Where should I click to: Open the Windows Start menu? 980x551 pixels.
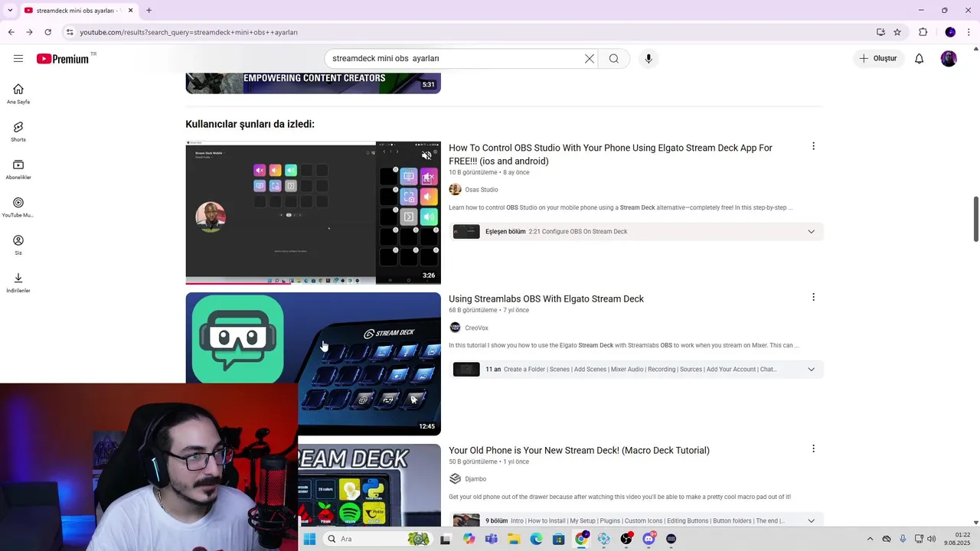(x=309, y=539)
